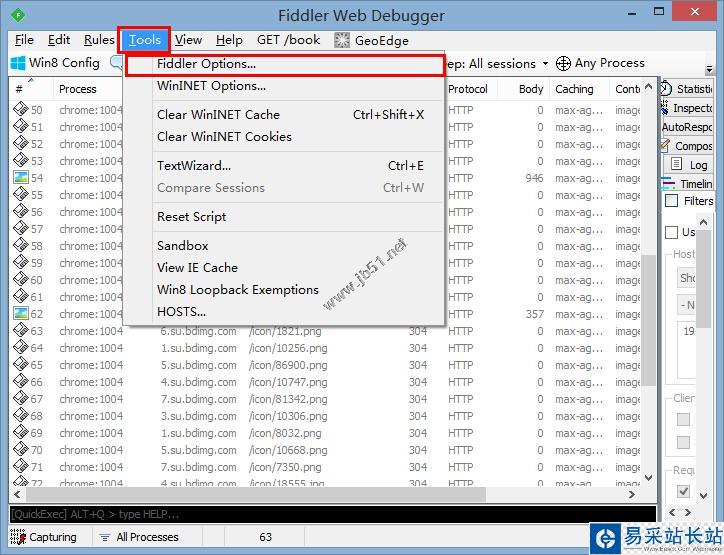Image resolution: width=724 pixels, height=555 pixels.
Task: Open the toolbar overflow arrow
Action: point(710,70)
